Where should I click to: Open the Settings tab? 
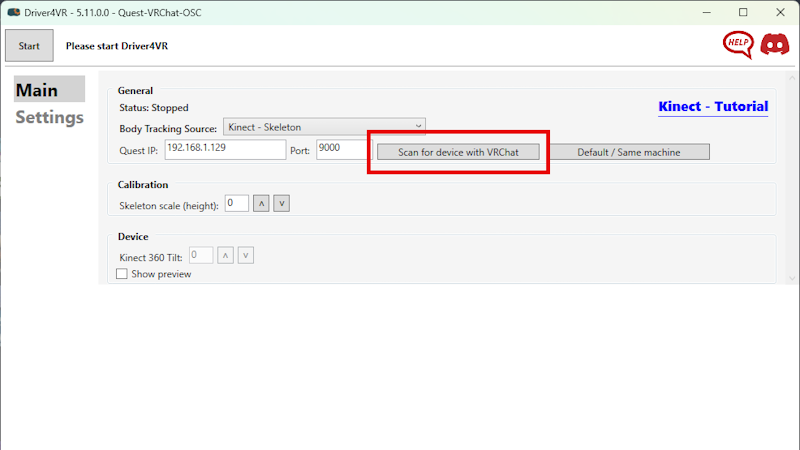(x=50, y=117)
